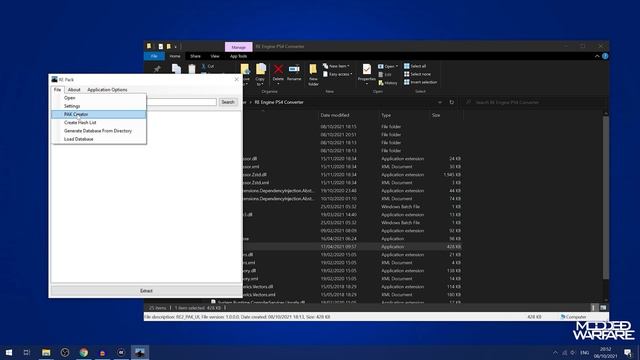This screenshot has width=640, height=360.
Task: Open the notification center icon
Action: (628, 352)
